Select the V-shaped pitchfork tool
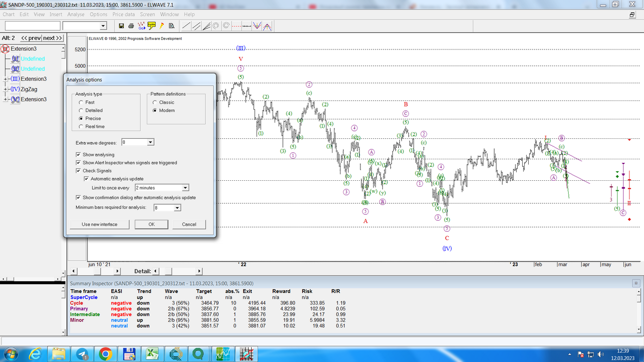 click(257, 26)
